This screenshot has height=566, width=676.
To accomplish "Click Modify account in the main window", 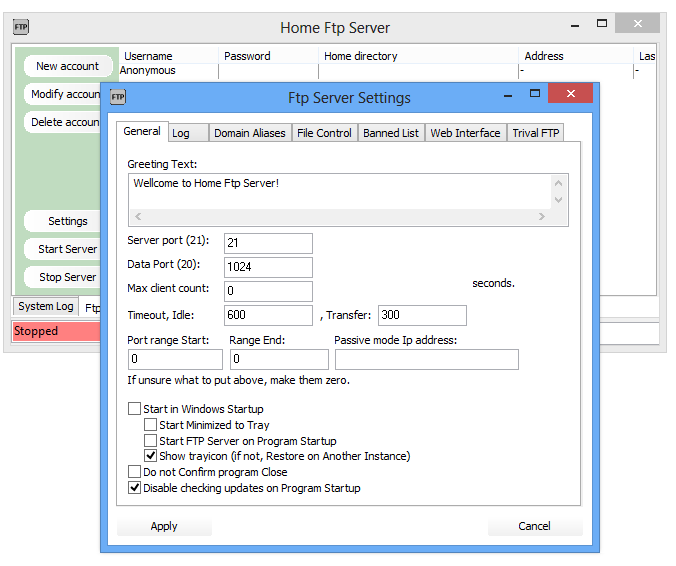I will point(63,94).
